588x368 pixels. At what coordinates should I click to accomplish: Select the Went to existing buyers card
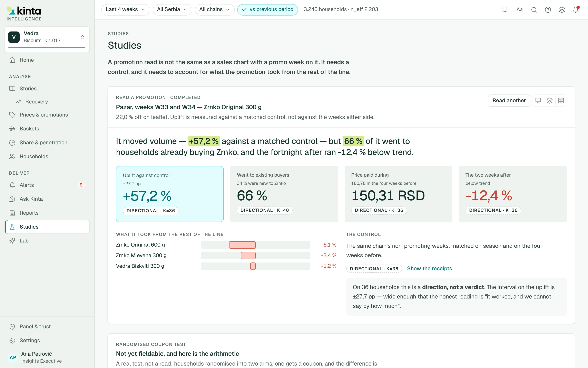point(284,194)
